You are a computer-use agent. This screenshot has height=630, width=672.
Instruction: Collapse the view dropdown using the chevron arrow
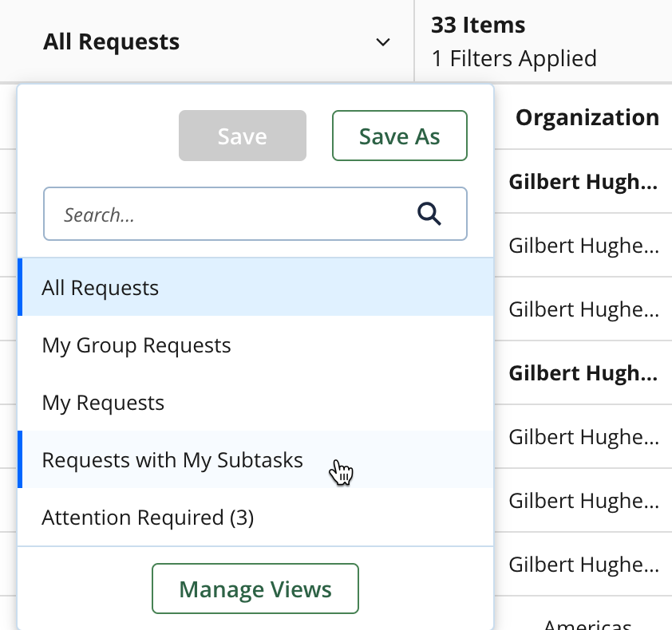(x=383, y=42)
